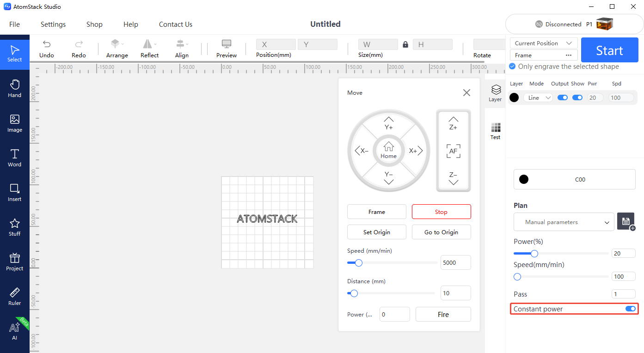
Task: Click the Fire laser button
Action: click(x=443, y=314)
